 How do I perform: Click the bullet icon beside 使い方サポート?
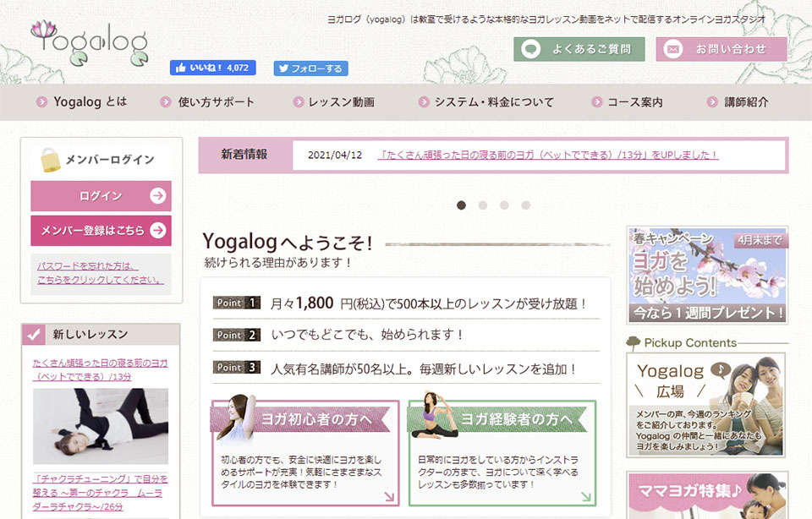click(x=166, y=102)
